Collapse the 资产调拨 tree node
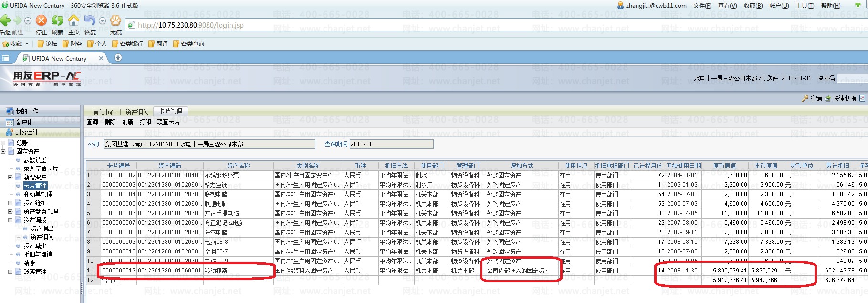The image size is (868, 303). (x=10, y=220)
